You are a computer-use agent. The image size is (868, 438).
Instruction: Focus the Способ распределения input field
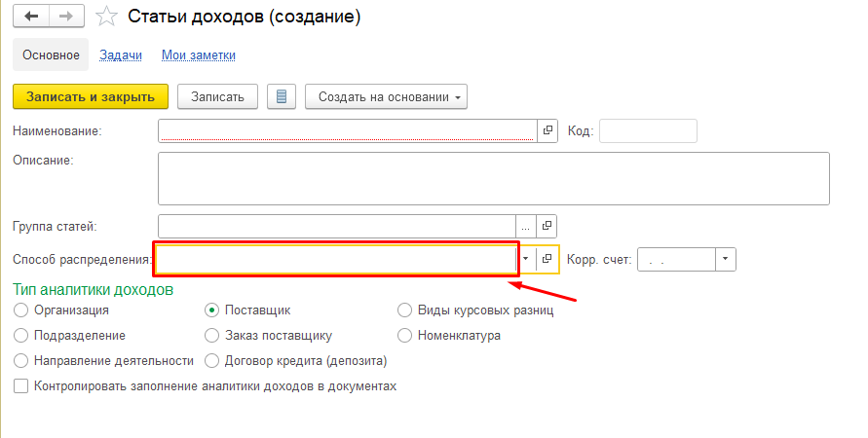click(x=336, y=259)
